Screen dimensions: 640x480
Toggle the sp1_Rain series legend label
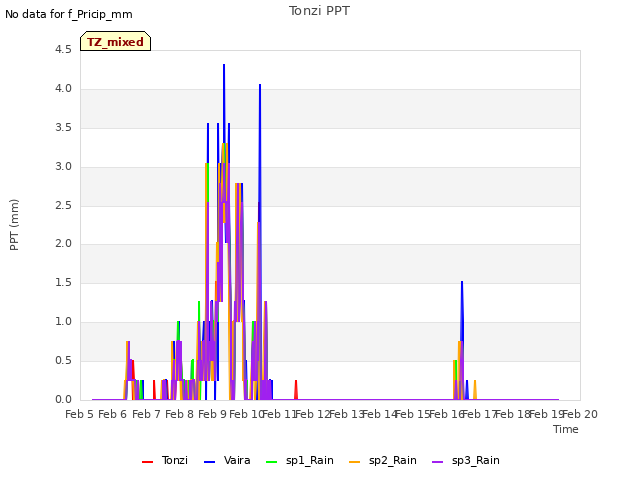pyautogui.click(x=310, y=460)
